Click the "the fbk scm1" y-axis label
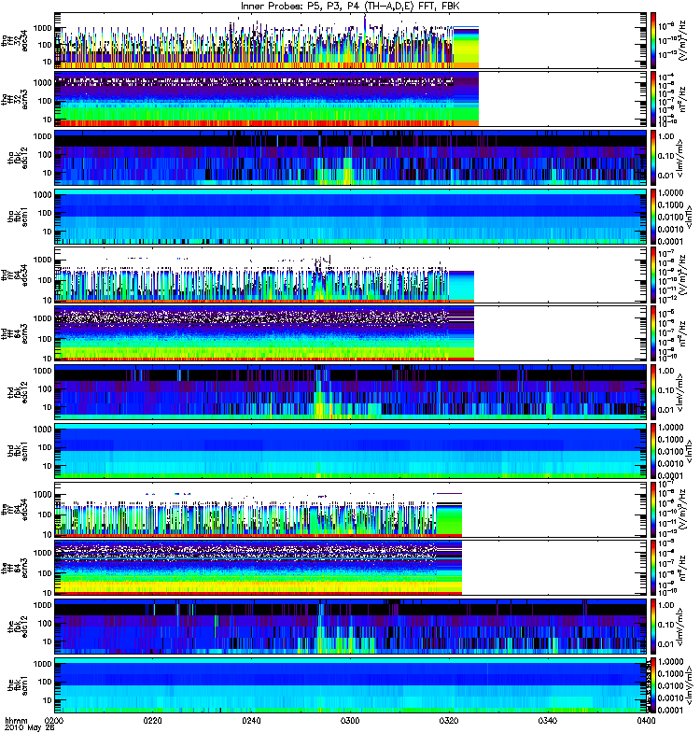 [x=18, y=685]
